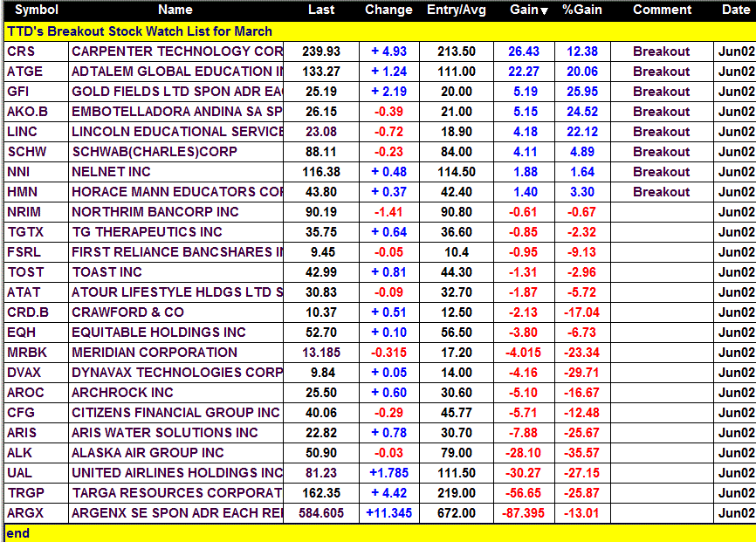756x542 pixels.
Task: Click the Date column header
Action: click(x=735, y=10)
